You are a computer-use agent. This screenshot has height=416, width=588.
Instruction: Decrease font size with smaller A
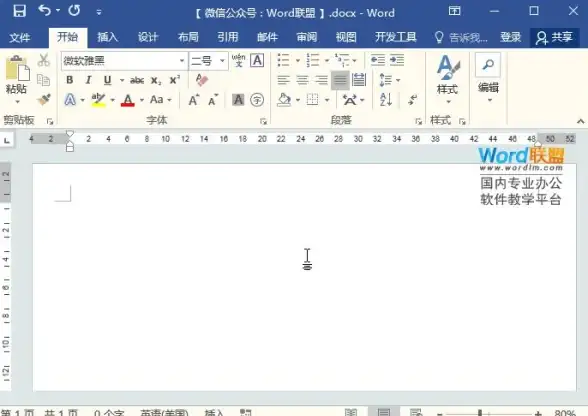coord(213,100)
